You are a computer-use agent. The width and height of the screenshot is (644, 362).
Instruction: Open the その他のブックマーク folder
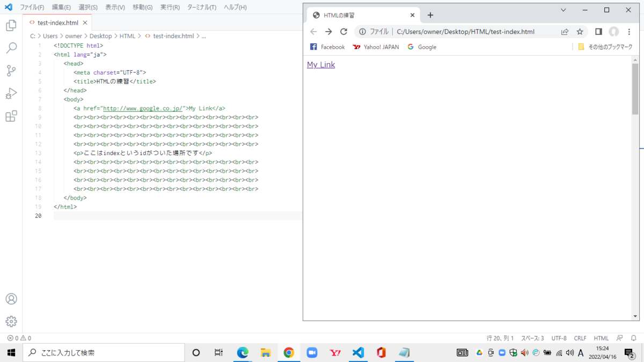(x=605, y=47)
